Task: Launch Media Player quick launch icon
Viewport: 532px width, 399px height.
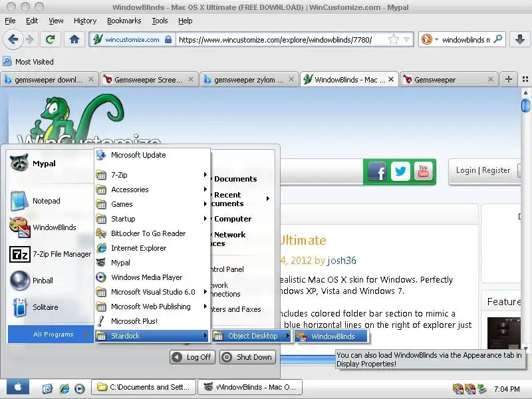Action: tap(79, 388)
